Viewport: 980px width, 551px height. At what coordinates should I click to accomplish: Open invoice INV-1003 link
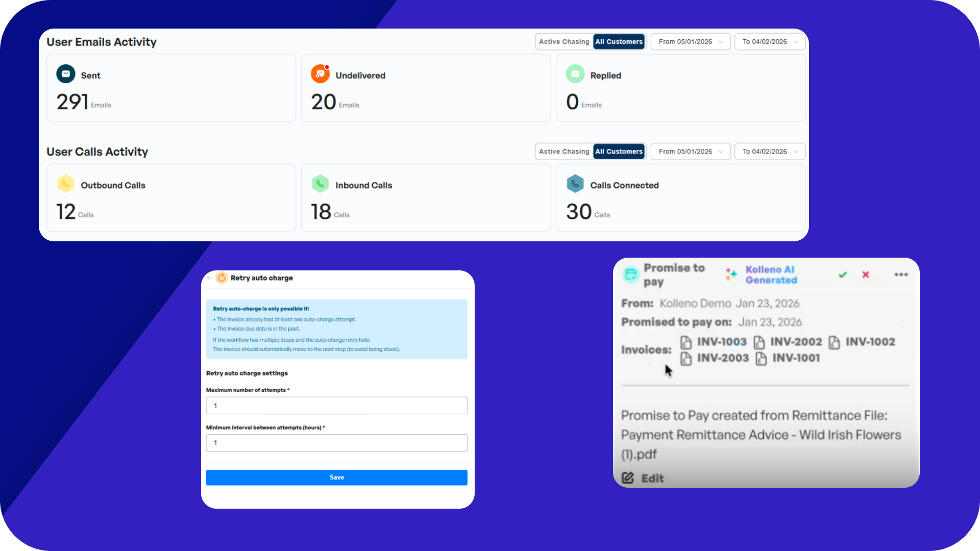[x=721, y=342]
